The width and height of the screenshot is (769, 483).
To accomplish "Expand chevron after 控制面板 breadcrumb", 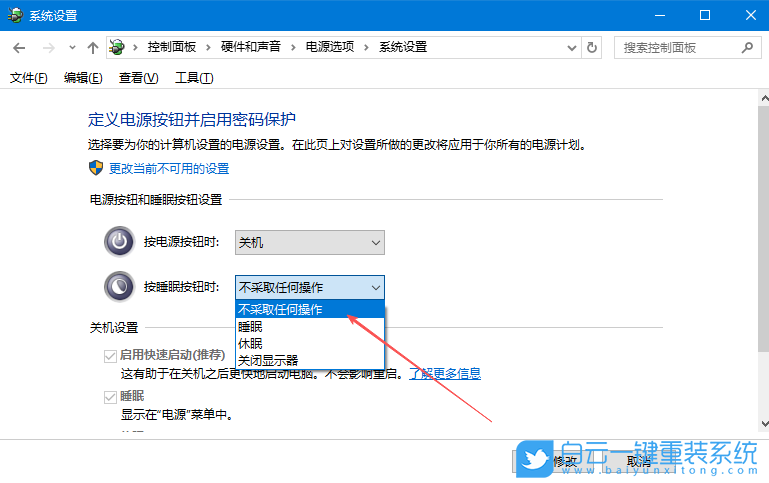I will click(208, 47).
